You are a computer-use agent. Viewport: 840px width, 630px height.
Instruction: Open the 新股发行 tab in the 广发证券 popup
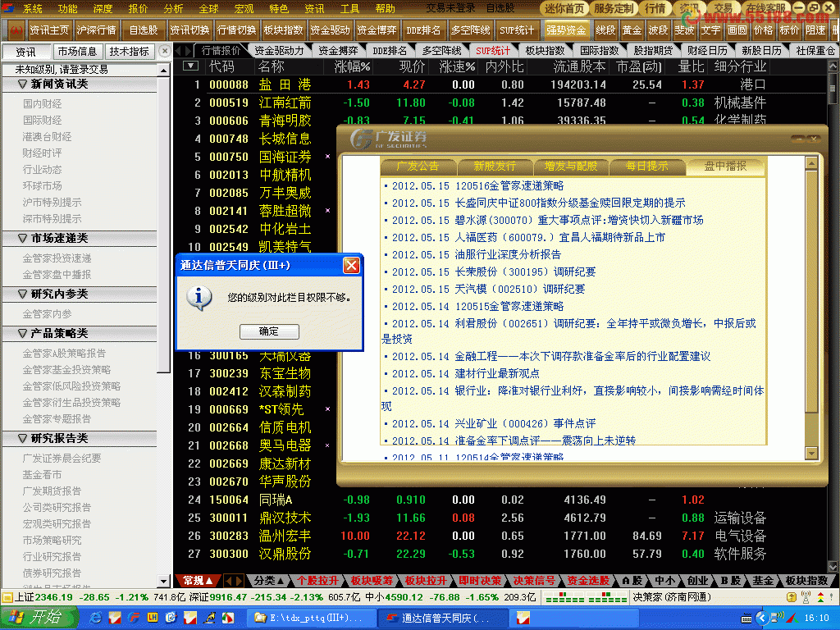495,167
